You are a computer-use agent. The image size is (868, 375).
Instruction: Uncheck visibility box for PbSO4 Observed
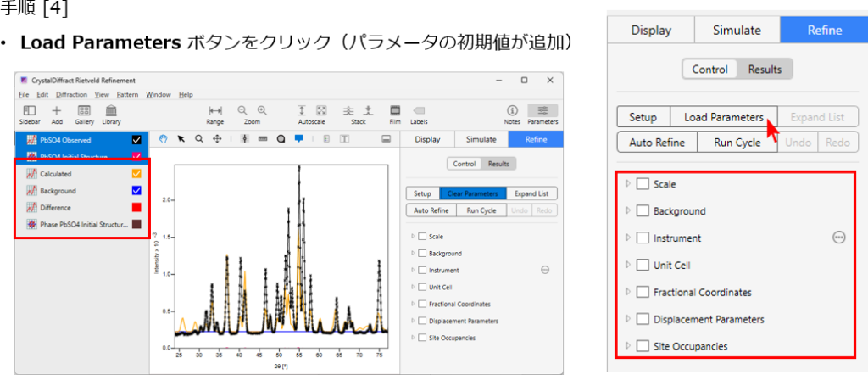136,139
